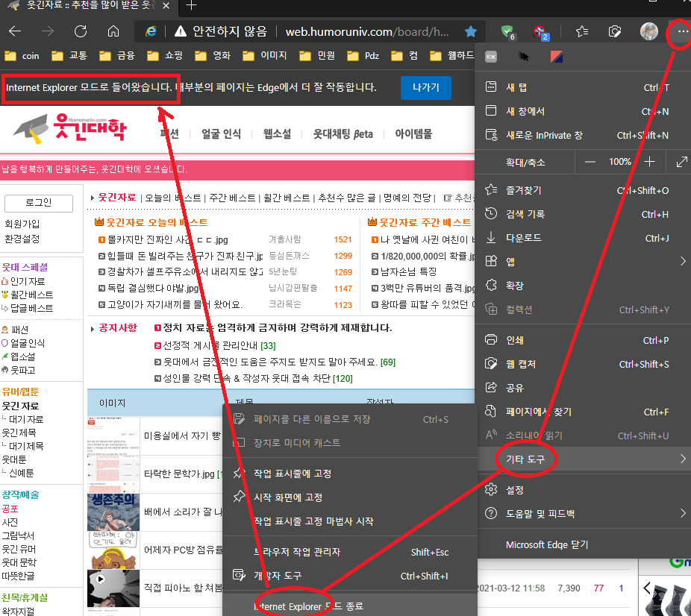This screenshot has width=691, height=616.
Task: Choose 페이지에서 찾기 from the menu
Action: [x=584, y=412]
